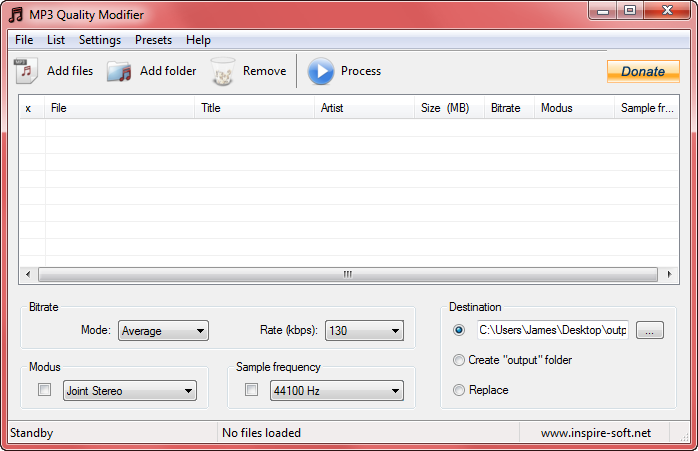Minimize the MP3 Quality Modifier window
This screenshot has width=698, height=451.
pos(603,11)
